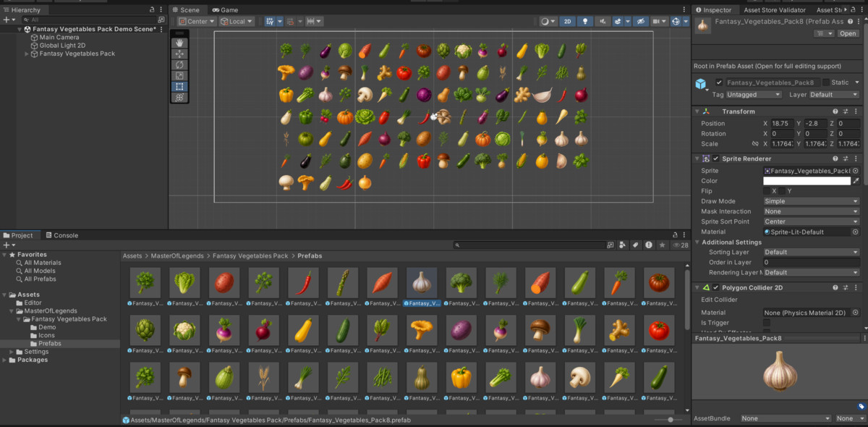Toggle the Scene grid visibility button

point(270,22)
